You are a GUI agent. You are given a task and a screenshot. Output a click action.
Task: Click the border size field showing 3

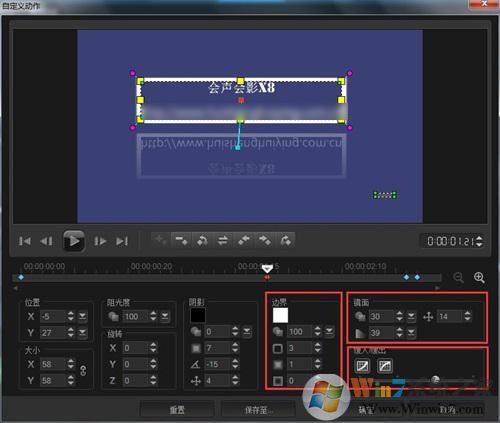coord(300,348)
